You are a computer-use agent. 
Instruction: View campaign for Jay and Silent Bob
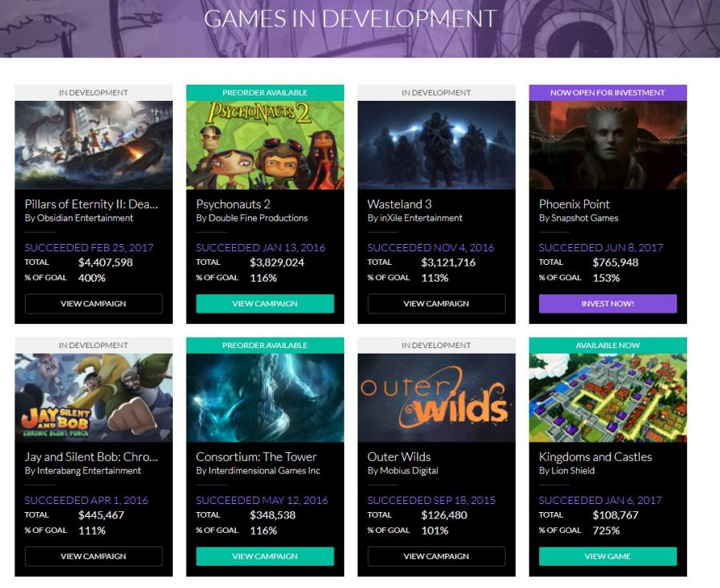pyautogui.click(x=94, y=556)
